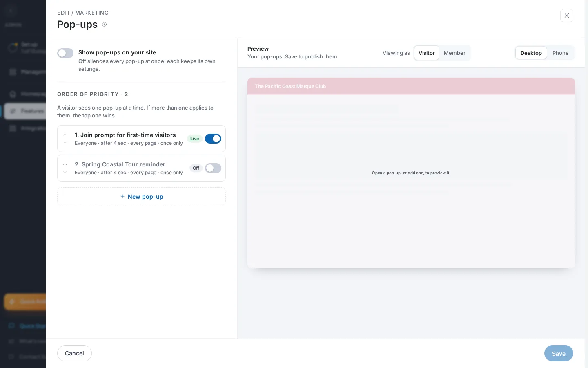
Task: Turn on Spring Coastal Tour reminder toggle
Action: [213, 168]
